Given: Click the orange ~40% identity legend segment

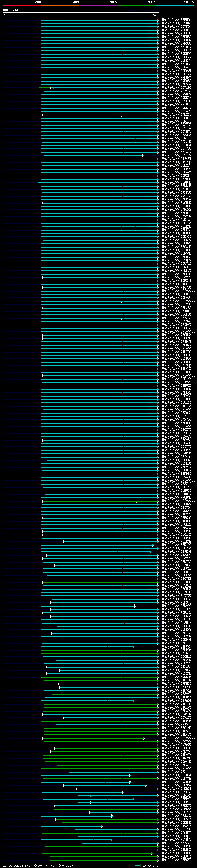Looking at the screenshot, I should click(60, 6).
